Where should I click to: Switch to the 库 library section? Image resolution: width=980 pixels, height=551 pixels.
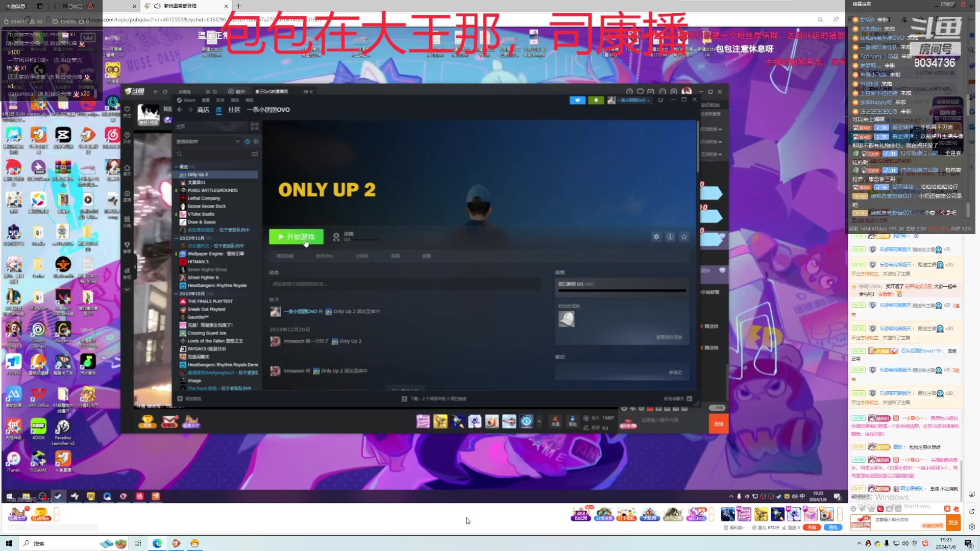pos(219,110)
